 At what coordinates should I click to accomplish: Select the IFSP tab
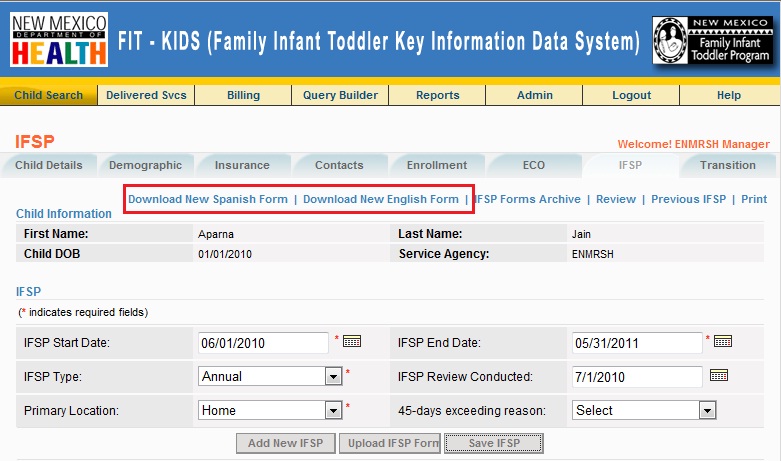(x=630, y=165)
